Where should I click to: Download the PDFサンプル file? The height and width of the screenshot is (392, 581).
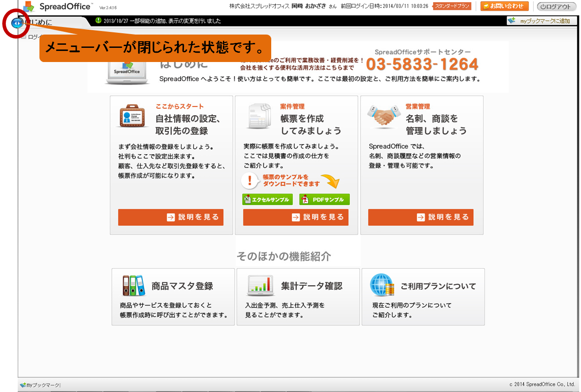pyautogui.click(x=324, y=200)
